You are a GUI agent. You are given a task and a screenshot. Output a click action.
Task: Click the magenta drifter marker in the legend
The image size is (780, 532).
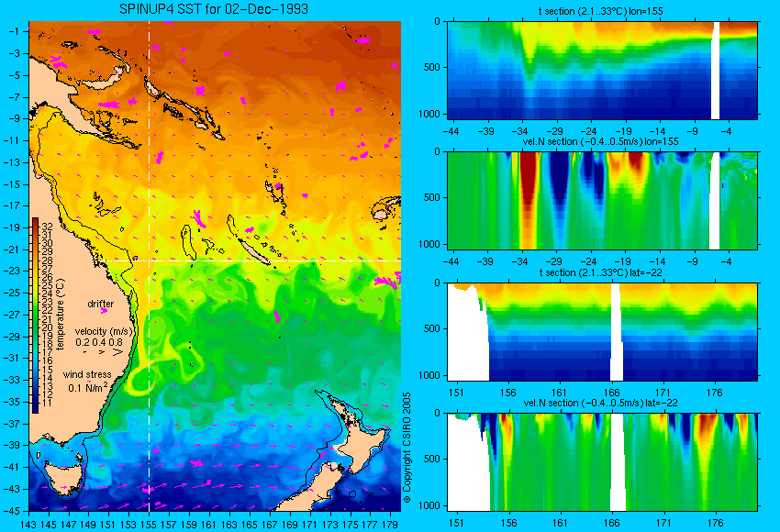(x=104, y=311)
